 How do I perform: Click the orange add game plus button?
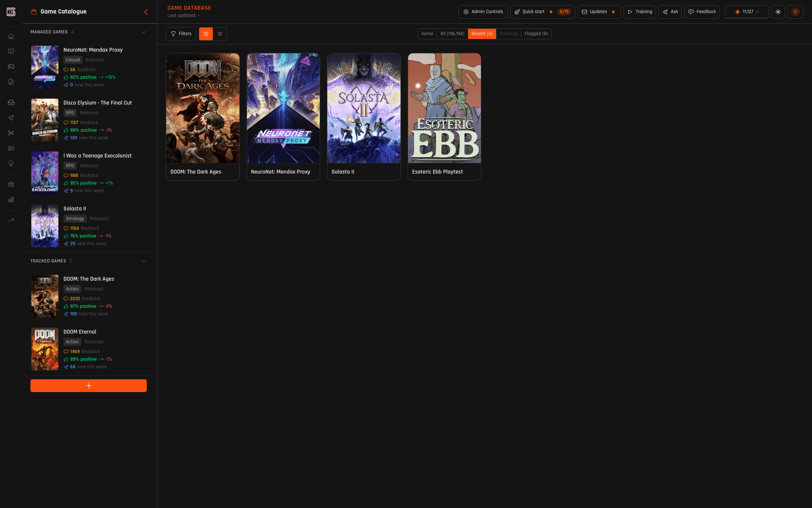(88, 386)
